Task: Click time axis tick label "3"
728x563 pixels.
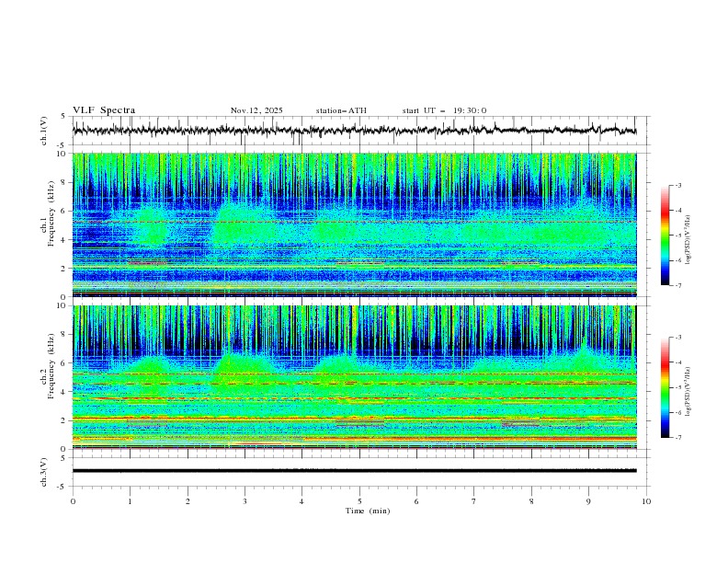Action: click(x=245, y=501)
